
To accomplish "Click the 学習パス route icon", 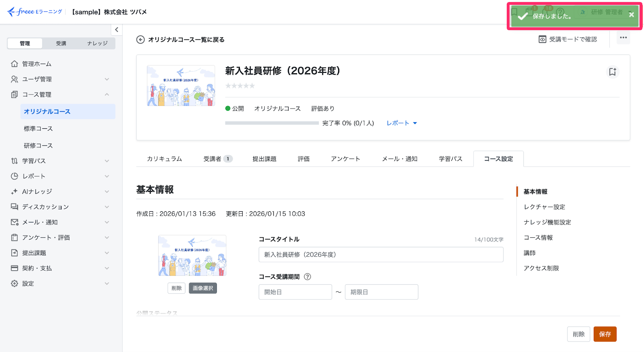I will 14,161.
